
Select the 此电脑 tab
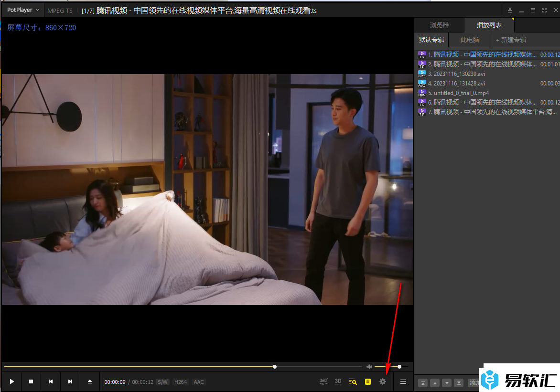[470, 40]
